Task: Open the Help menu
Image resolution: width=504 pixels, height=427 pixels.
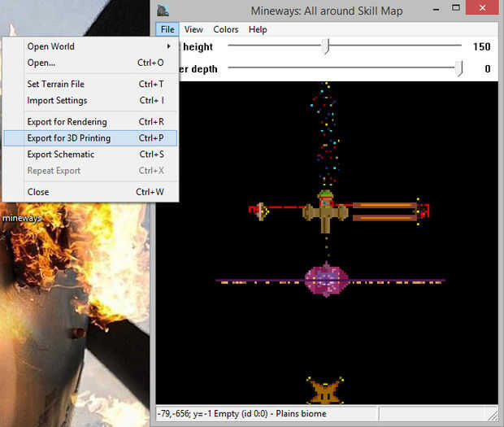Action: pyautogui.click(x=258, y=29)
